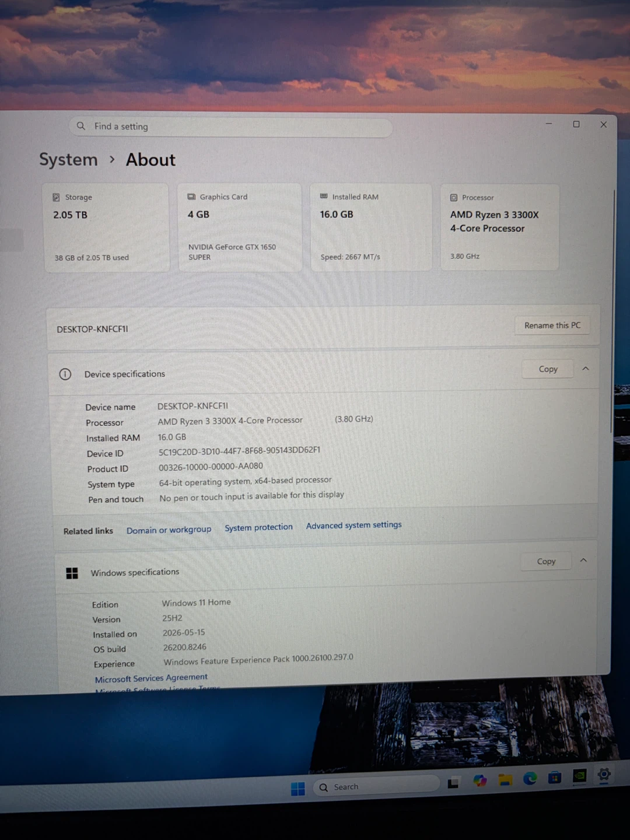Click the Graphics Card icon

[191, 197]
